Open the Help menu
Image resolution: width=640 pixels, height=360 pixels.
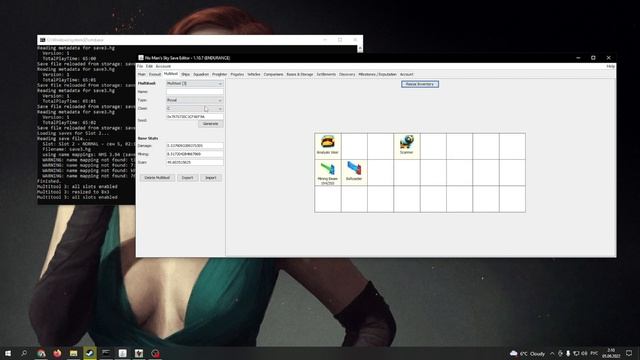(610, 66)
